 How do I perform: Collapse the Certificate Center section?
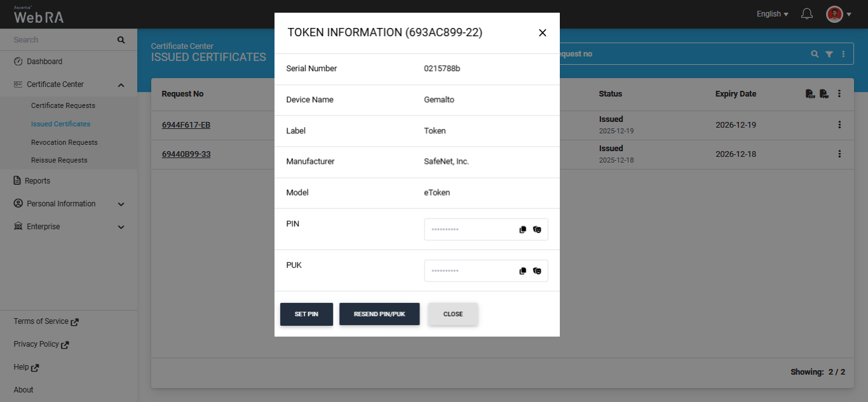[x=121, y=85]
